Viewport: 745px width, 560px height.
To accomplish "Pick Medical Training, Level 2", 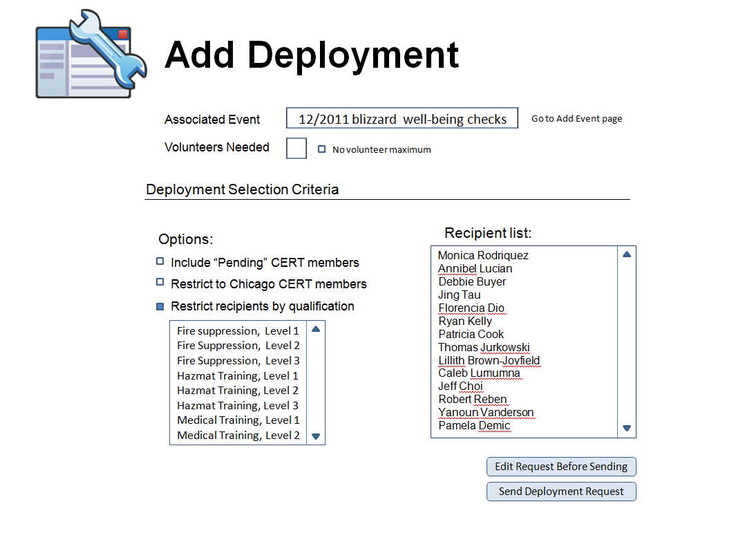I will 238,436.
